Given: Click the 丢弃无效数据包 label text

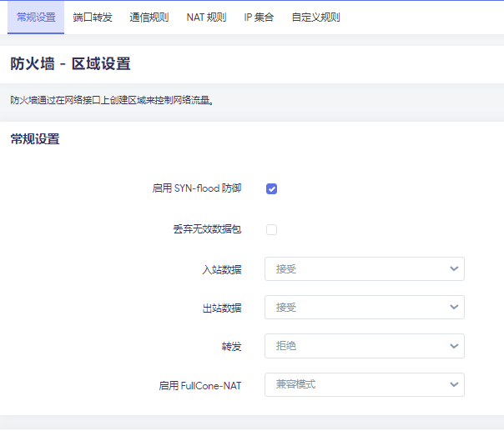Looking at the screenshot, I should [x=207, y=229].
